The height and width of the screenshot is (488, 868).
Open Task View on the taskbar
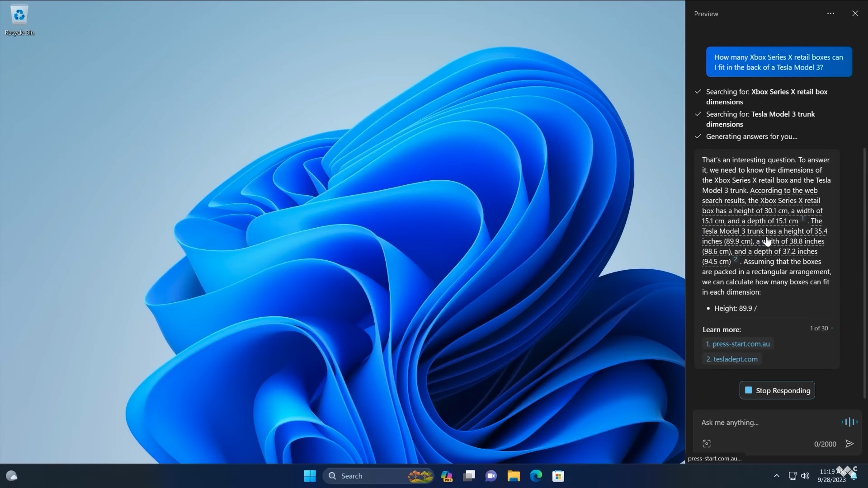click(x=469, y=476)
